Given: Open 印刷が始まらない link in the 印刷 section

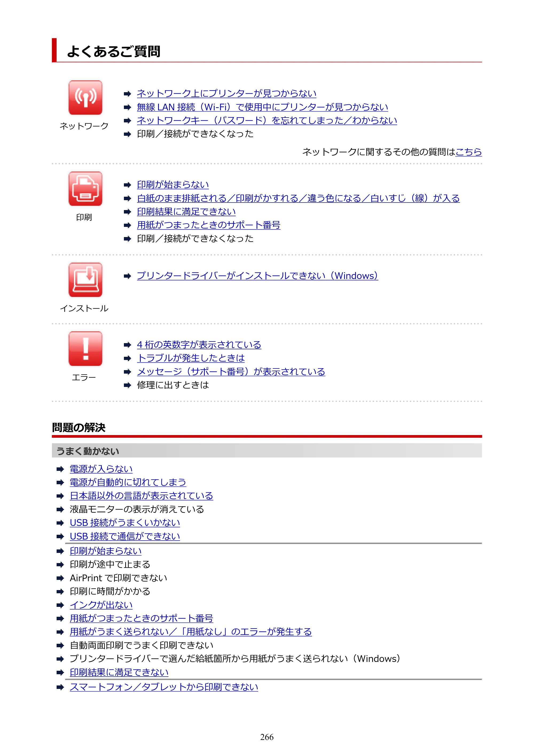Looking at the screenshot, I should (x=173, y=185).
